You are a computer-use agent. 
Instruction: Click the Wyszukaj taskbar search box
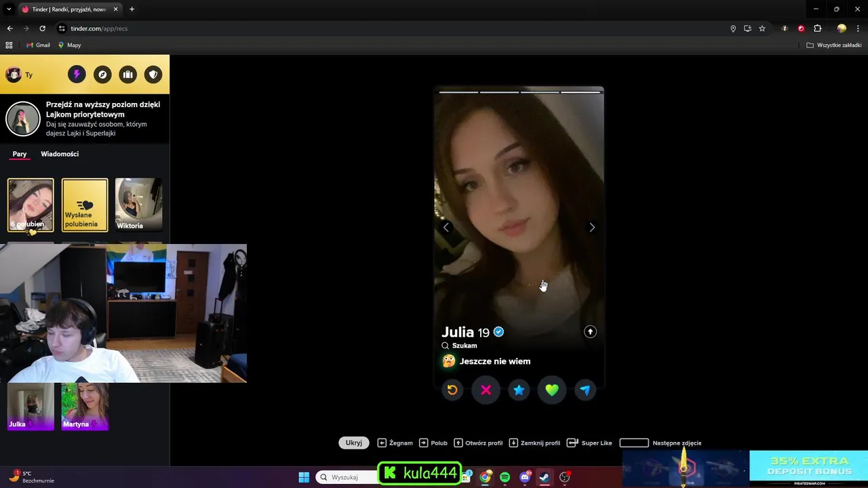click(x=347, y=477)
